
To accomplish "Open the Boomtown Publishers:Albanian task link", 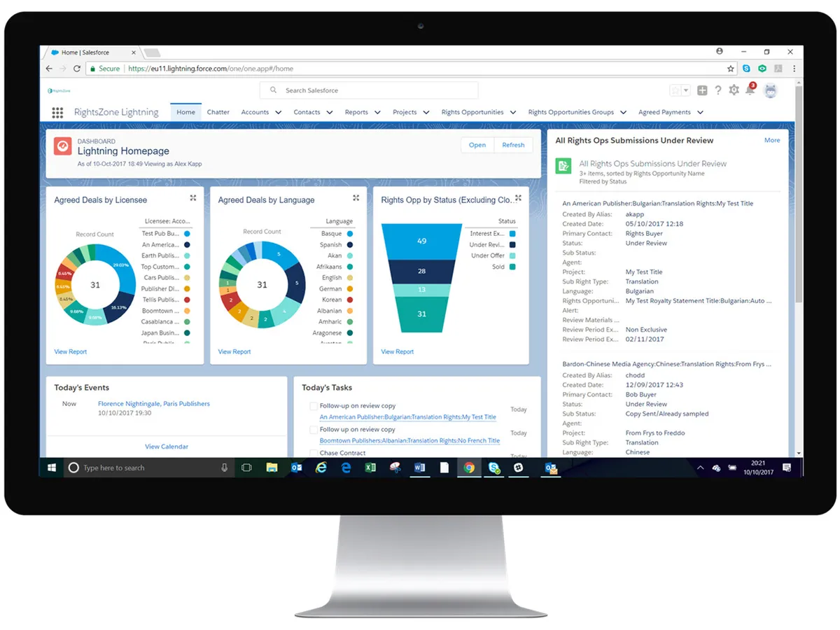I will click(409, 441).
